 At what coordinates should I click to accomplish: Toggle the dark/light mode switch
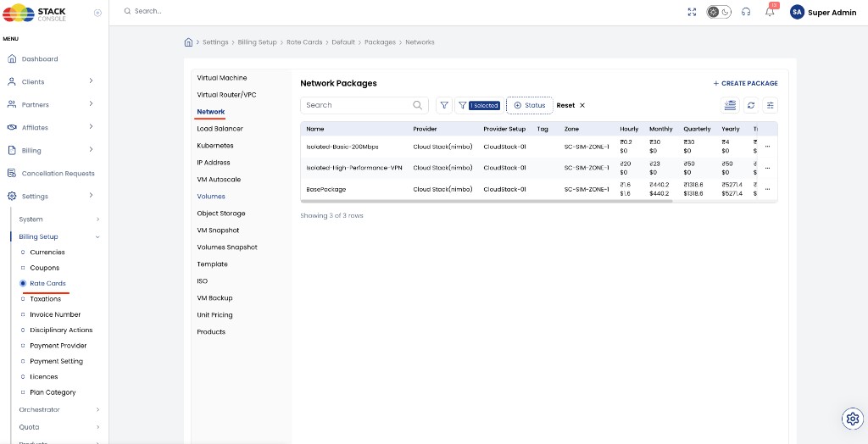[x=719, y=12]
